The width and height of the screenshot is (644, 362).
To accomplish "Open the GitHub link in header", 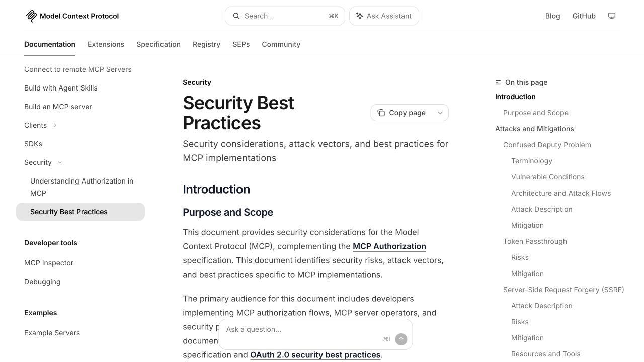I will pyautogui.click(x=584, y=16).
